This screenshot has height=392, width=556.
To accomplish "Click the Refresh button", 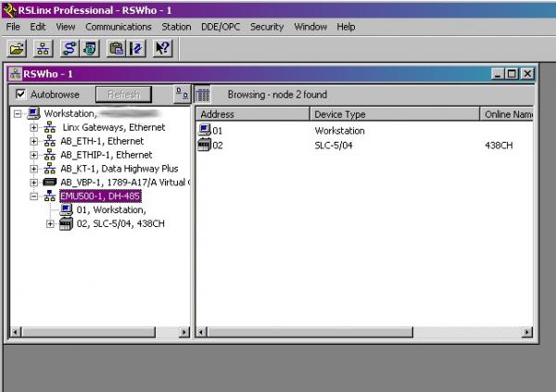I will coord(123,95).
